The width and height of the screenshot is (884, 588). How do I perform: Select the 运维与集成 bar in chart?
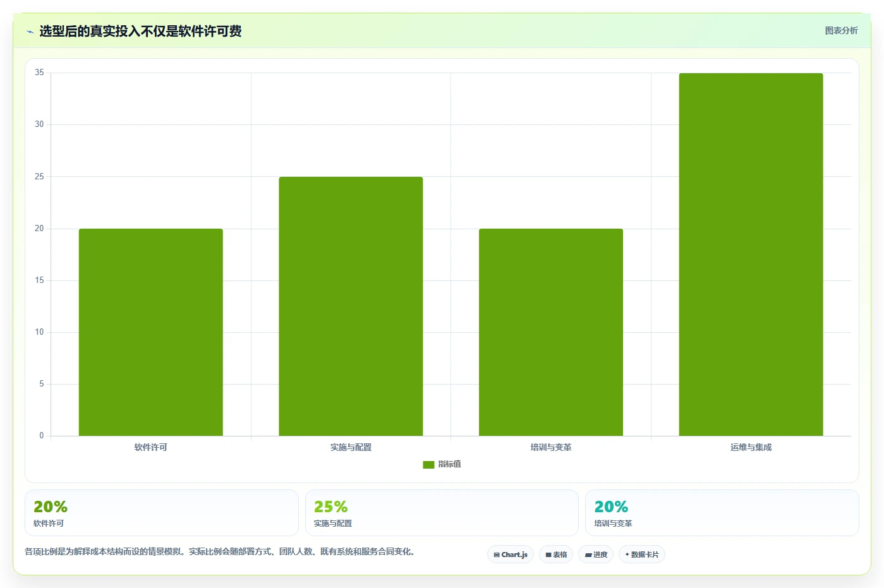(751, 255)
